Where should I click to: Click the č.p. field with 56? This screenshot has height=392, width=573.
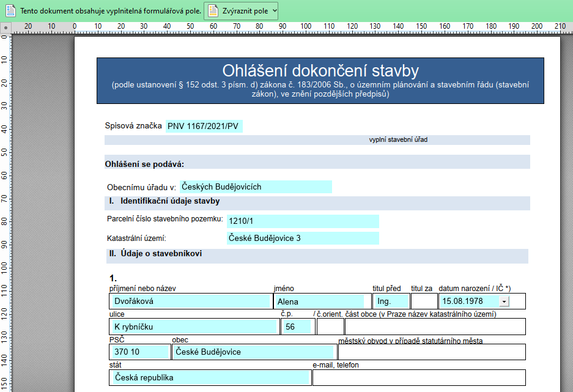point(297,327)
